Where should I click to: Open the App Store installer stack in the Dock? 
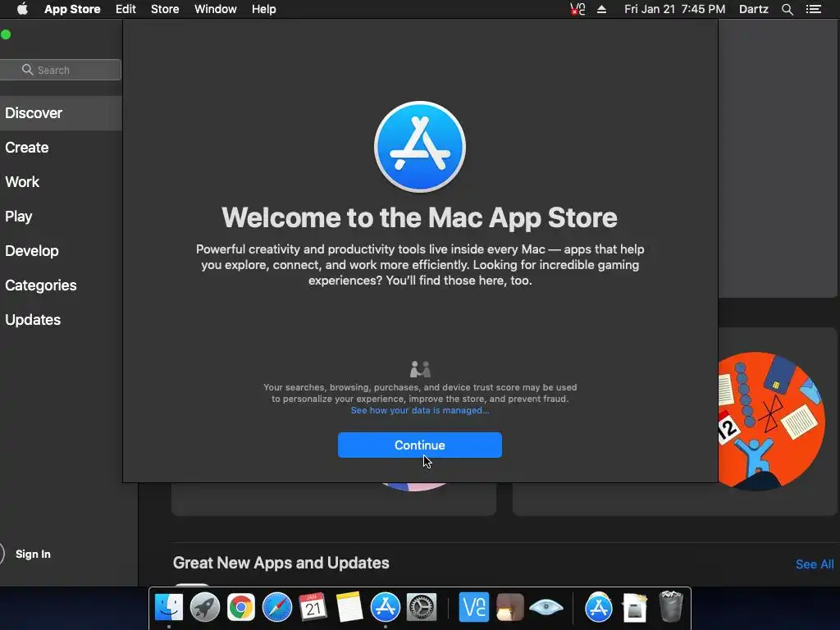click(x=598, y=607)
